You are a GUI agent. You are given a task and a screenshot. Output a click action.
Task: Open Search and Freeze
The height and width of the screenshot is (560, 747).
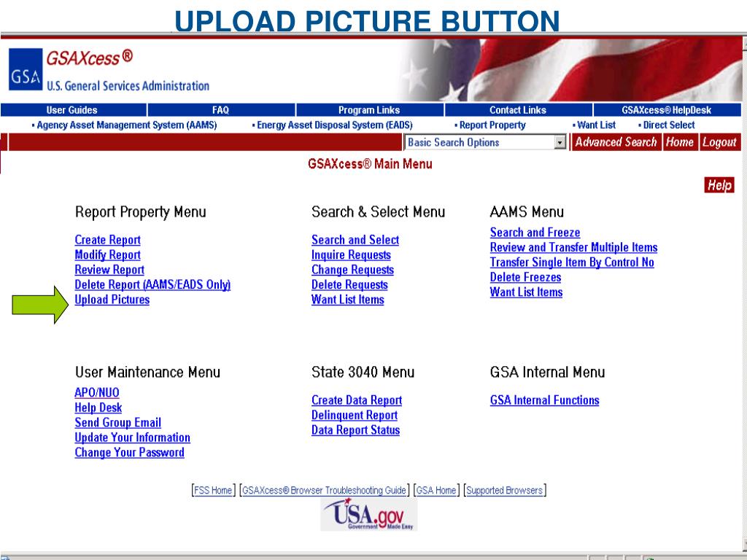coord(535,233)
